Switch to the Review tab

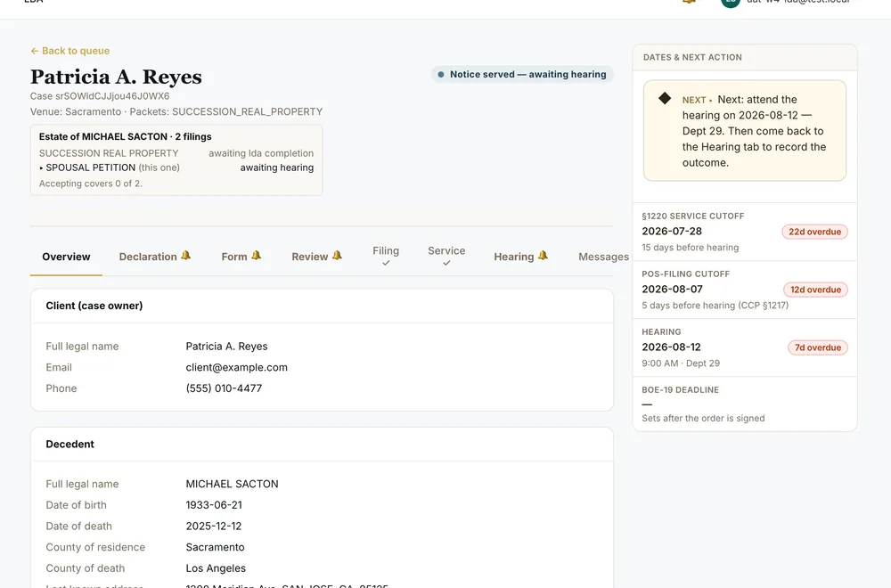pos(316,257)
